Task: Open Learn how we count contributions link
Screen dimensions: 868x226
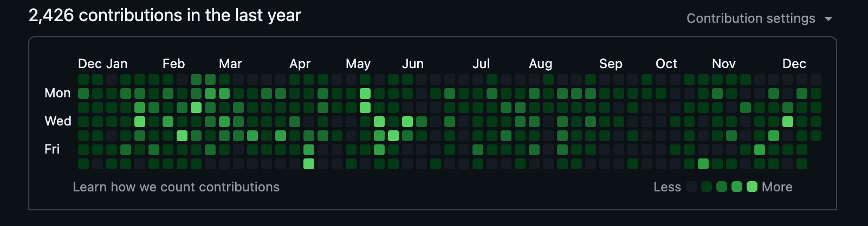Action: [x=176, y=187]
